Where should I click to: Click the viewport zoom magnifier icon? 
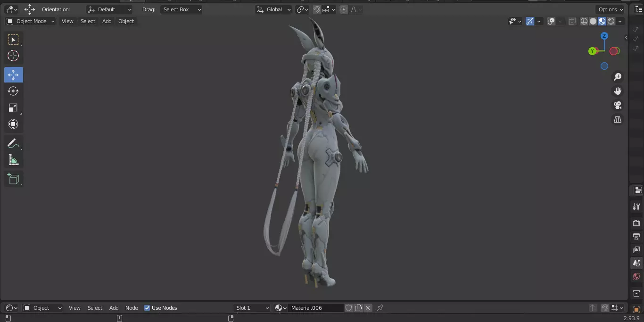tap(618, 77)
